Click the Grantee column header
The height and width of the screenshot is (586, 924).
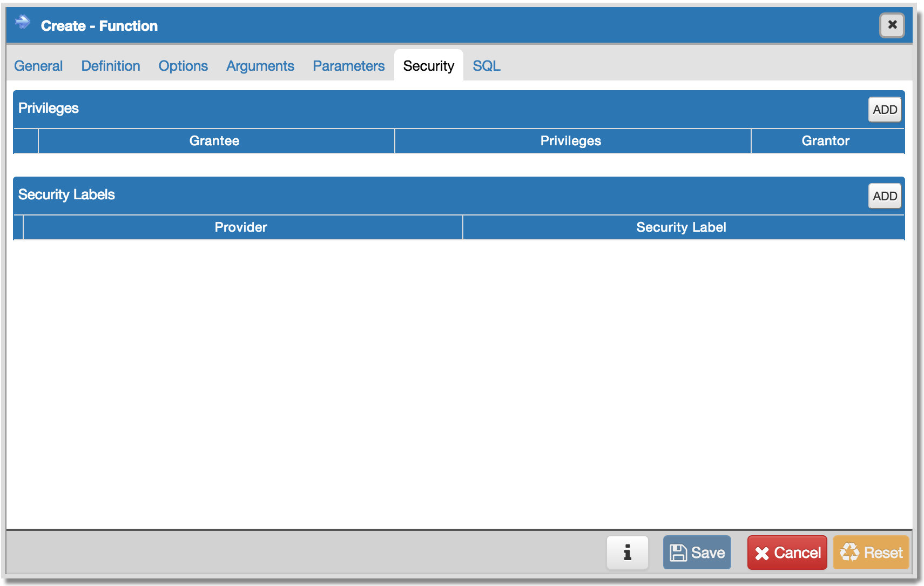point(214,141)
